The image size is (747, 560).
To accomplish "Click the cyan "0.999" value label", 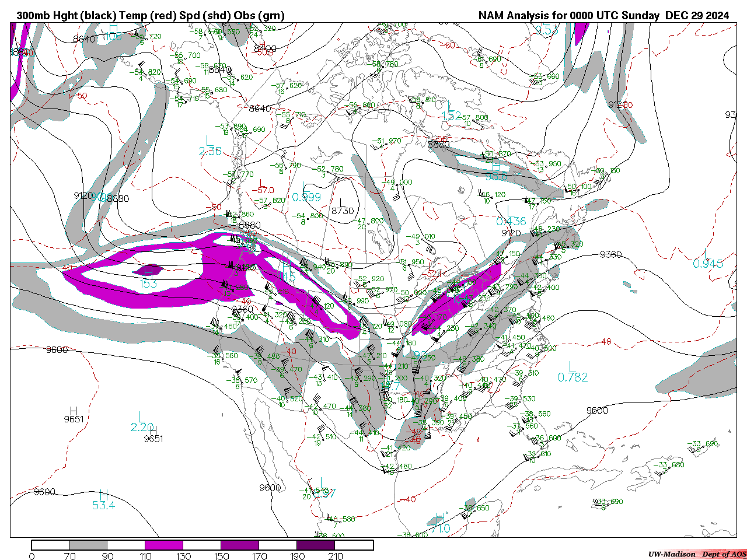I will point(306,197).
